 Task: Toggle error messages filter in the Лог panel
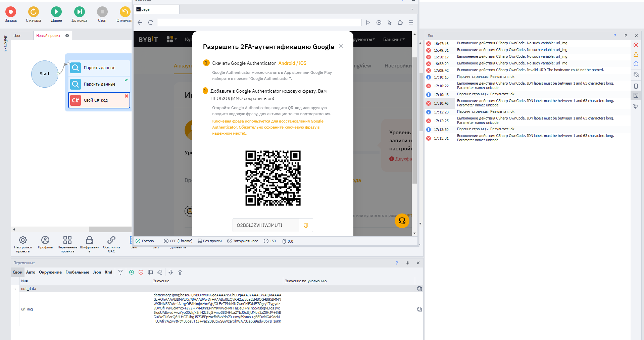click(x=636, y=45)
